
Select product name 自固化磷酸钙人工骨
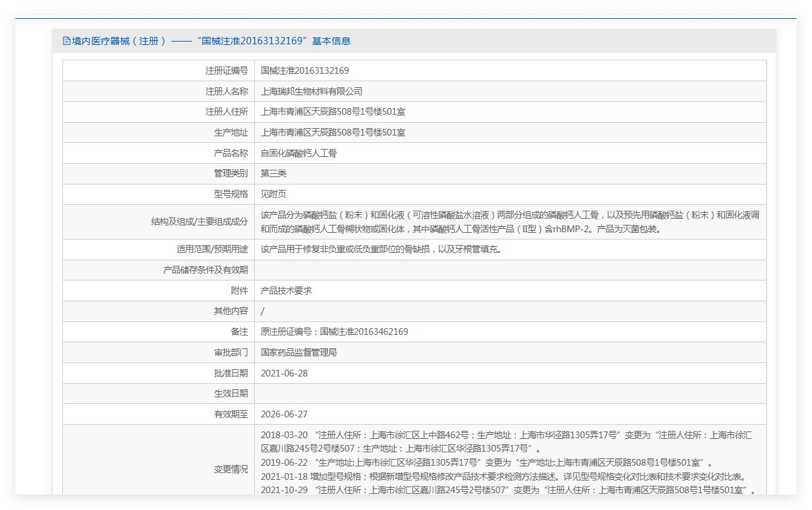(298, 153)
